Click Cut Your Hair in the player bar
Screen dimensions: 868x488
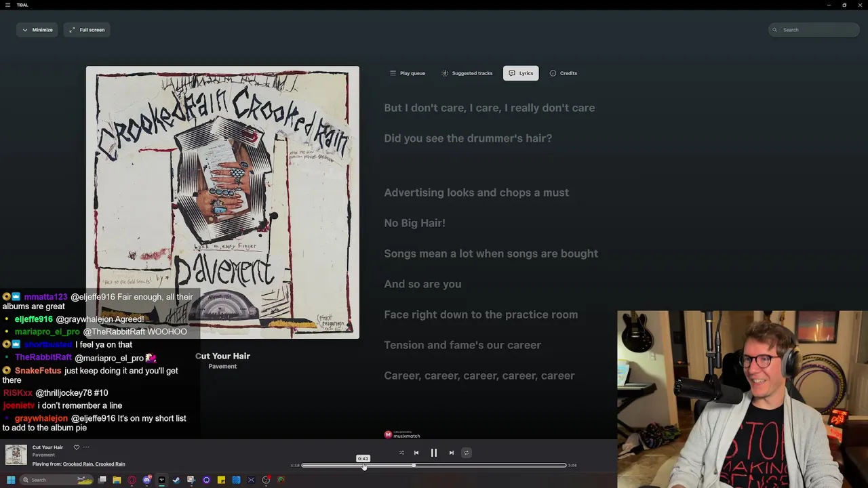pos(47,447)
